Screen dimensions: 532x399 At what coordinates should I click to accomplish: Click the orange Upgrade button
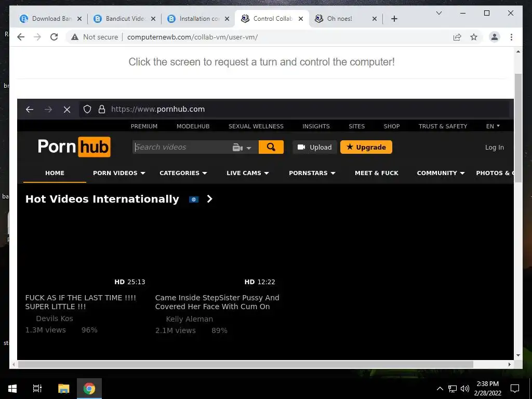pos(366,147)
